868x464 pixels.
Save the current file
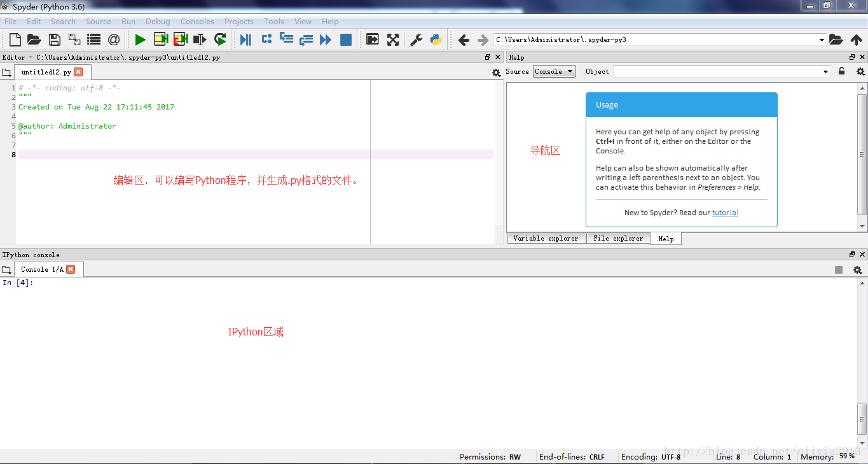click(55, 39)
